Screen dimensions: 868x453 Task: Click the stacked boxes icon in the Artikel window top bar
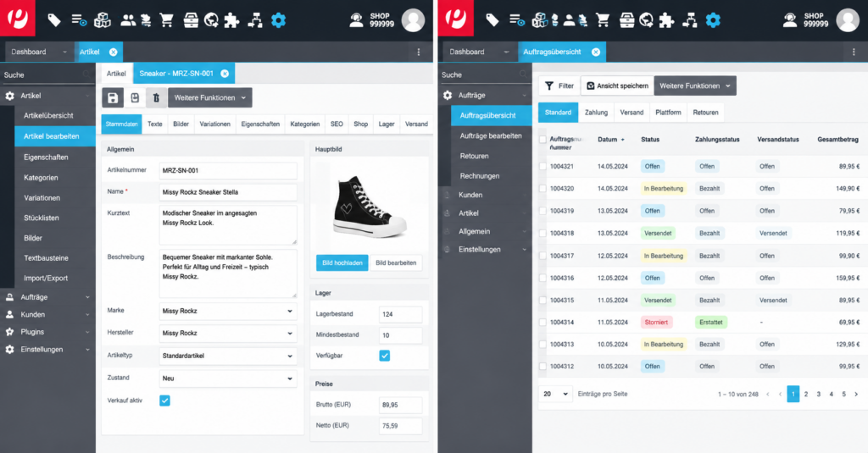(103, 20)
